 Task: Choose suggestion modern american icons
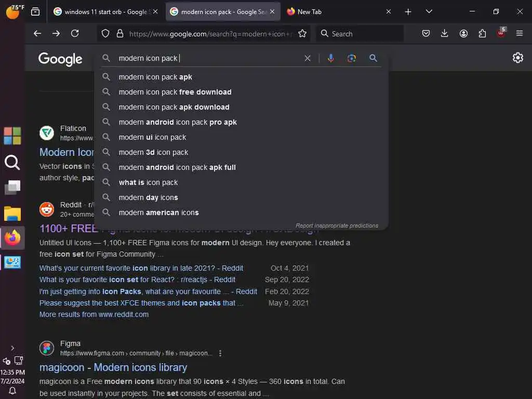(242, 212)
